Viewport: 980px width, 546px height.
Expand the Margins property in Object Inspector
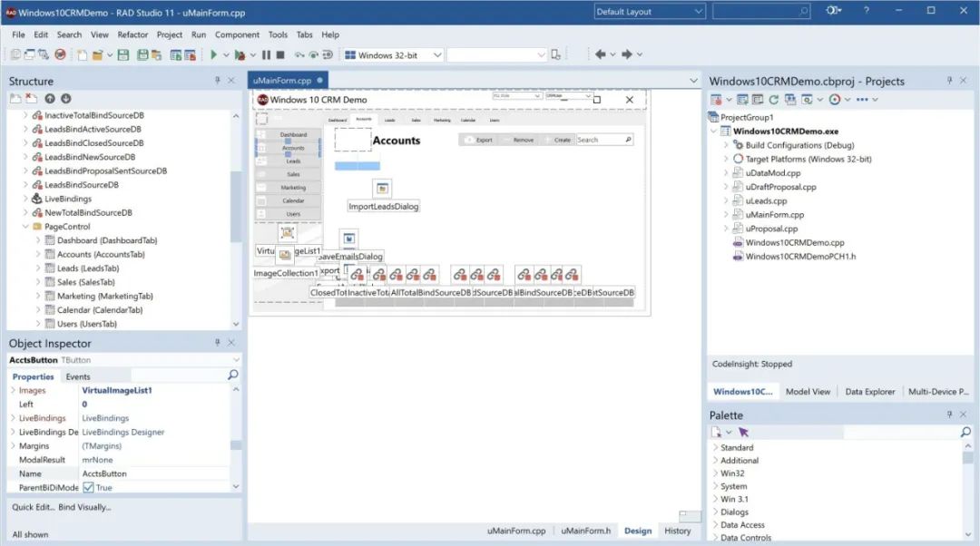(x=13, y=446)
